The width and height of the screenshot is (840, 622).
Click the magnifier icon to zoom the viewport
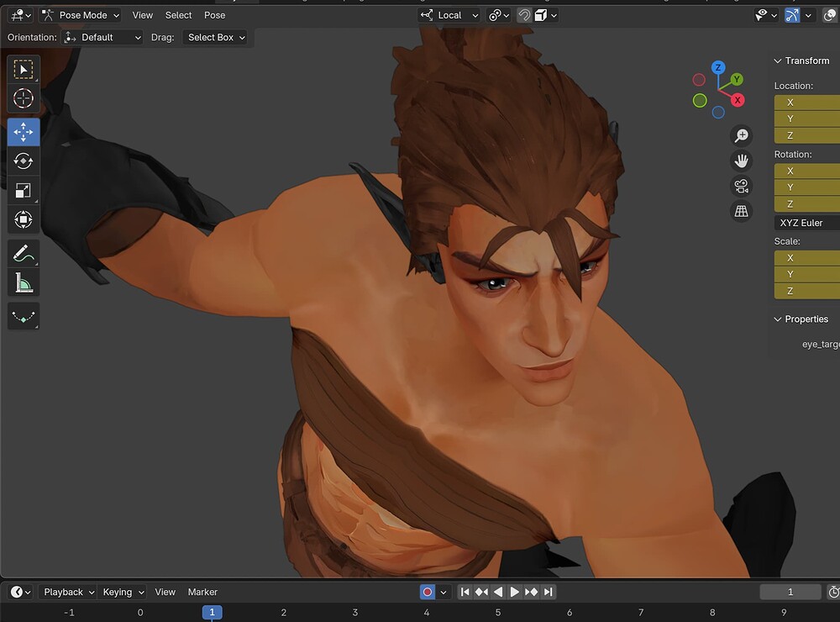(x=742, y=135)
